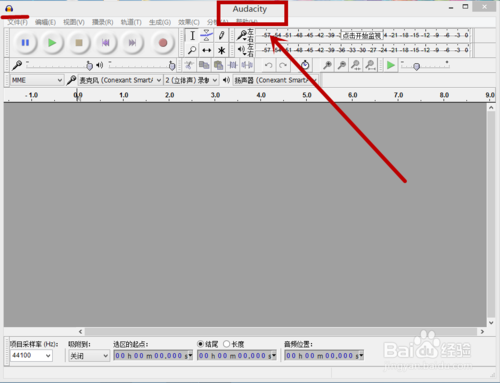The height and width of the screenshot is (383, 500).
Task: Click the horizontal scrollbar left arrow
Action: click(80, 331)
